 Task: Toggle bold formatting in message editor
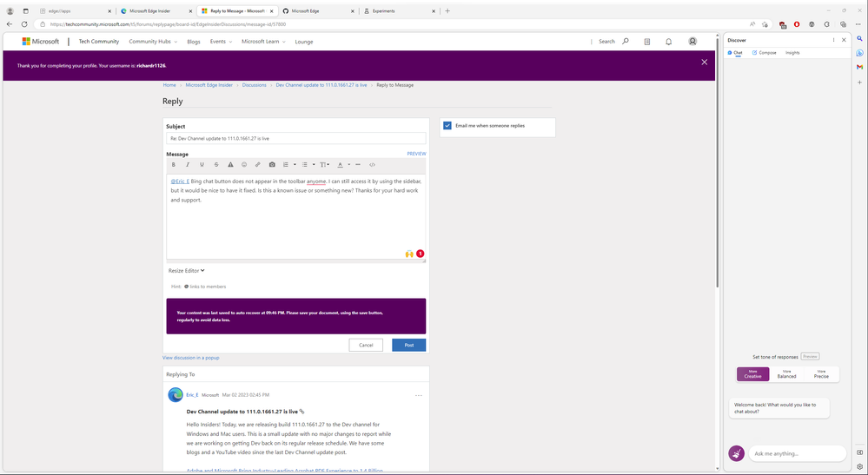(x=173, y=165)
